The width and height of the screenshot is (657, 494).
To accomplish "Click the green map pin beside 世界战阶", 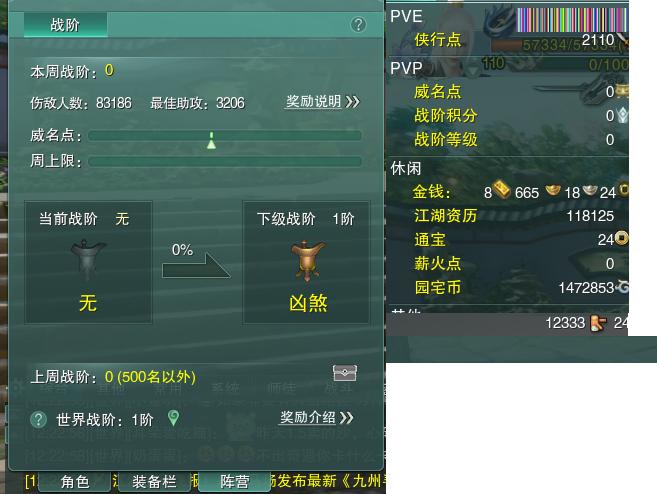I will (x=173, y=418).
